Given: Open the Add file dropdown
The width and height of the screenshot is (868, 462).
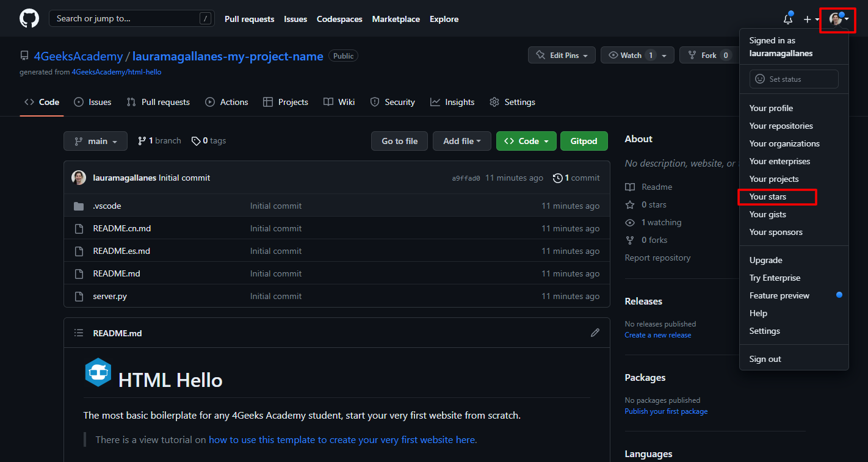Looking at the screenshot, I should tap(462, 141).
